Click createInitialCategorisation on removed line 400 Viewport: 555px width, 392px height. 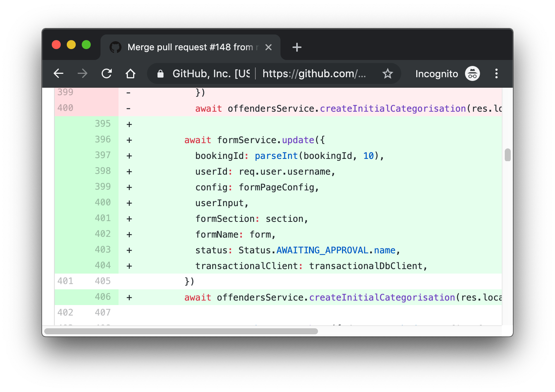coord(393,109)
